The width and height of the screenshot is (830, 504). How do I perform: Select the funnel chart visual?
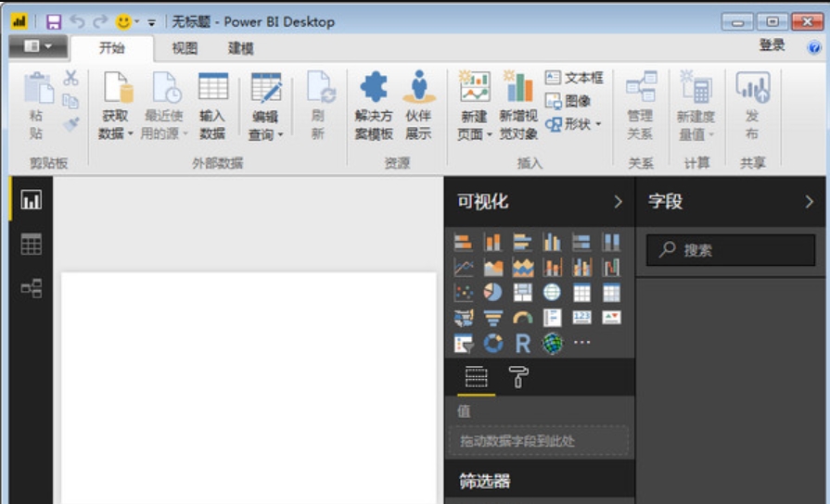pyautogui.click(x=492, y=317)
